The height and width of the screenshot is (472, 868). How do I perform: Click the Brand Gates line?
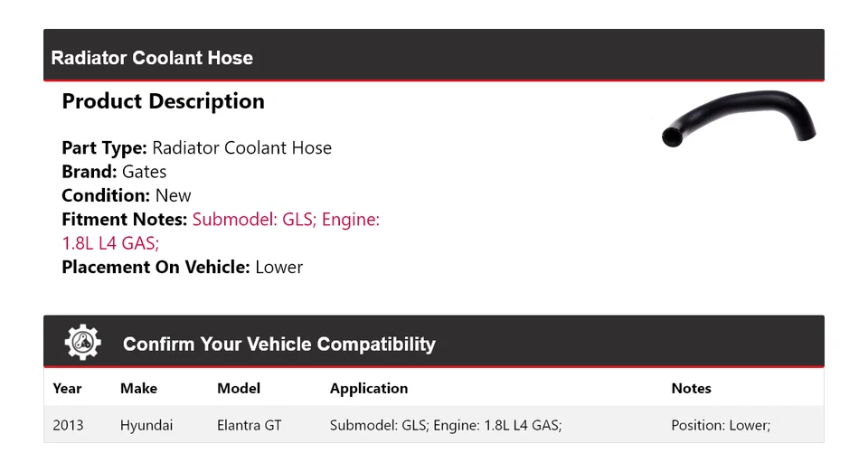[x=114, y=172]
